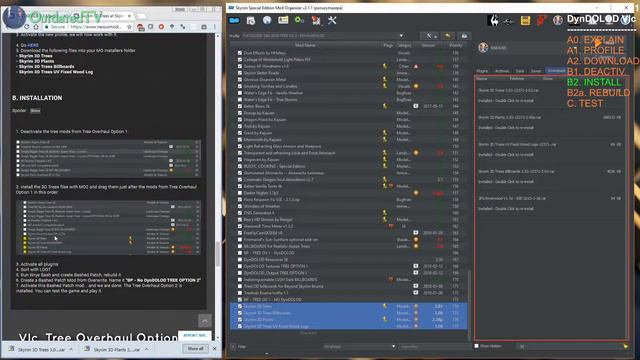Bookmark page with Chrome star icon
The height and width of the screenshot is (360, 640).
click(x=129, y=27)
